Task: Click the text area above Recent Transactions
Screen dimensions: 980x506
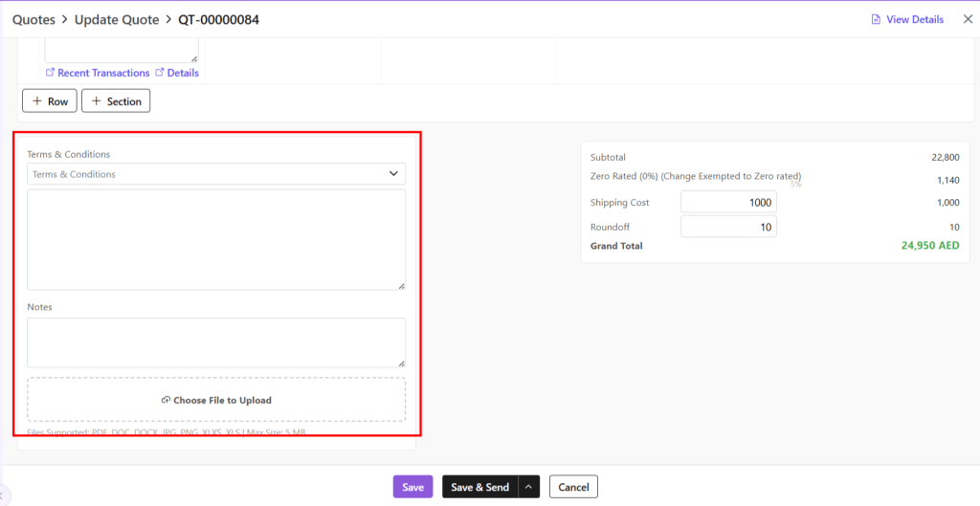Action: click(x=122, y=50)
